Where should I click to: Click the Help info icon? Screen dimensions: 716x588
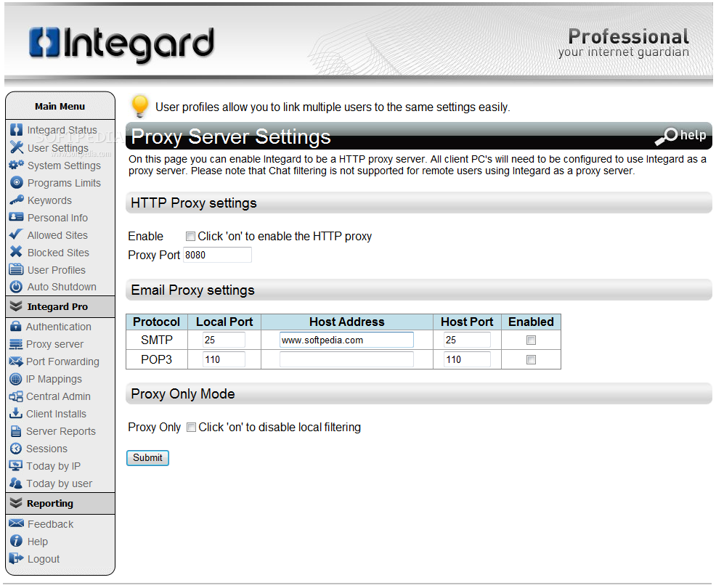tap(17, 541)
